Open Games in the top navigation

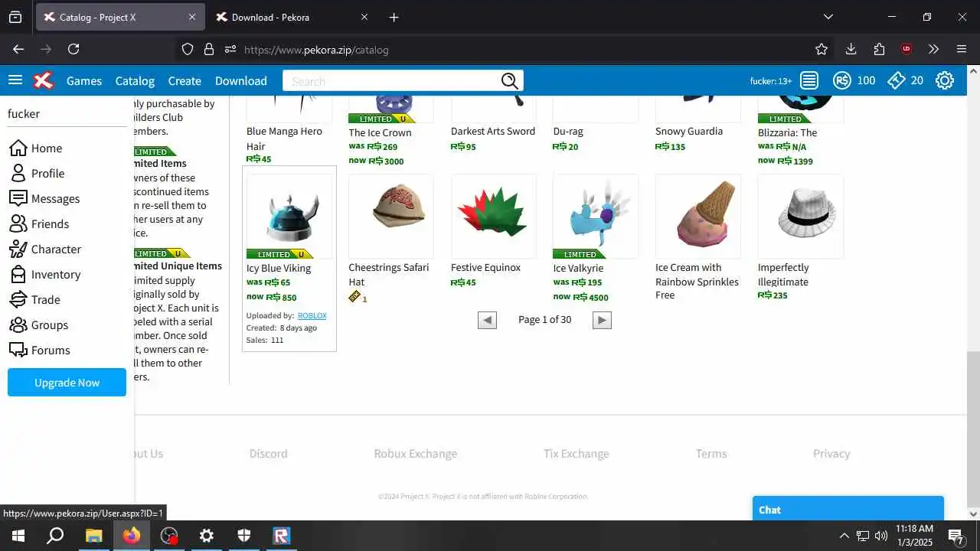point(84,80)
